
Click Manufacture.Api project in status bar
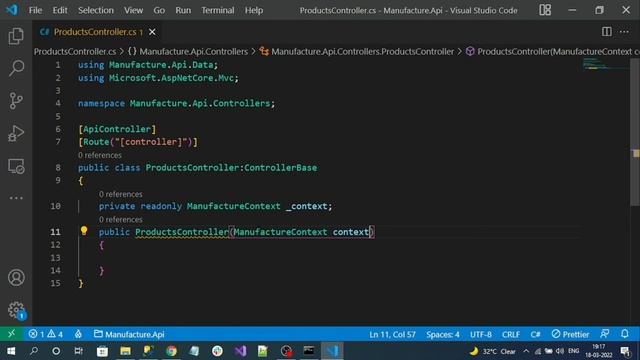click(x=129, y=334)
